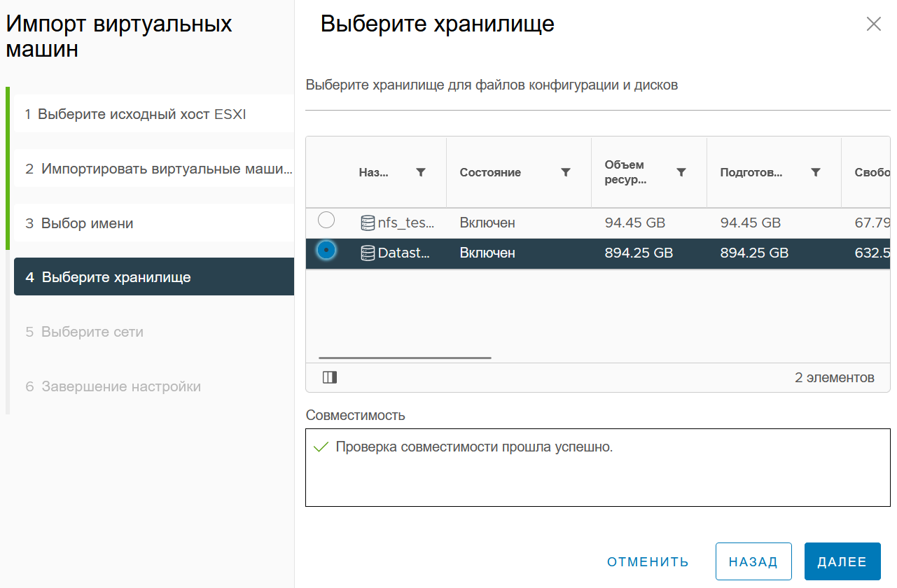
Task: Click the nfs_tes datastore icon
Action: click(x=368, y=223)
